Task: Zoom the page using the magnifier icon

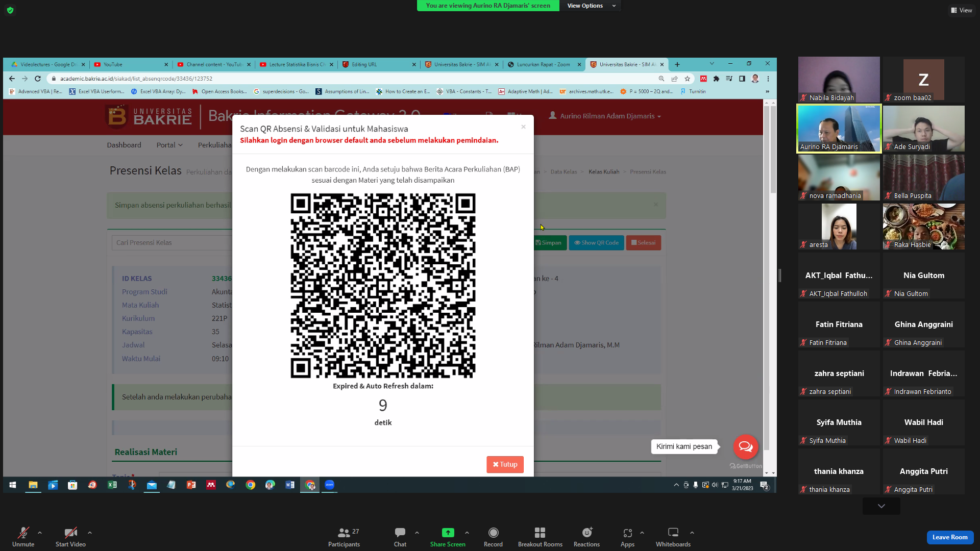Action: pyautogui.click(x=661, y=79)
